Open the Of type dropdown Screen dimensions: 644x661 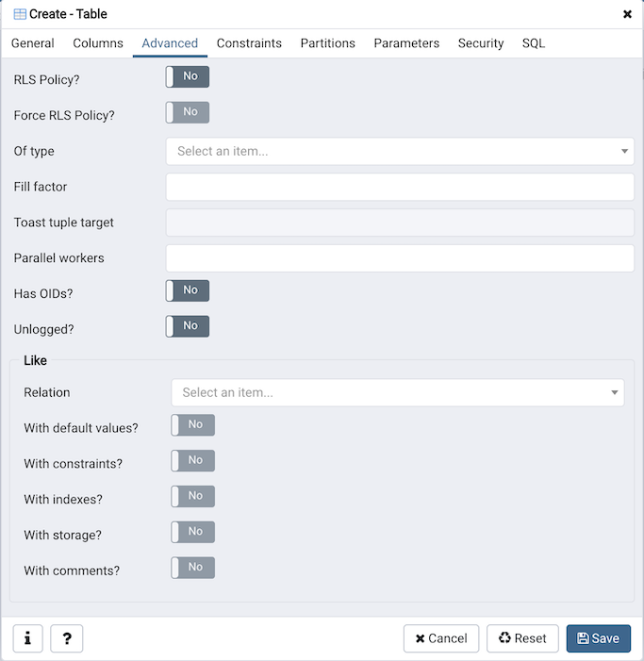(400, 151)
